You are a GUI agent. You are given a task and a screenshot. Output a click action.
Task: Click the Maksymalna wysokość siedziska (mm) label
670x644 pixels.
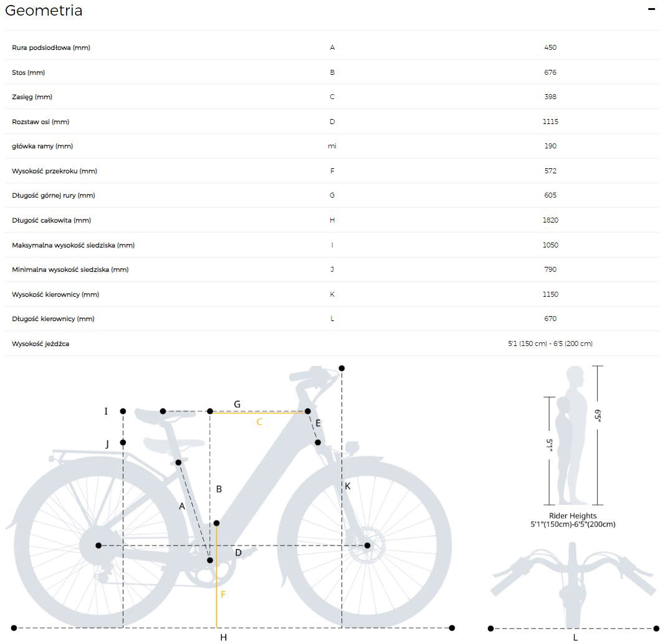point(73,245)
